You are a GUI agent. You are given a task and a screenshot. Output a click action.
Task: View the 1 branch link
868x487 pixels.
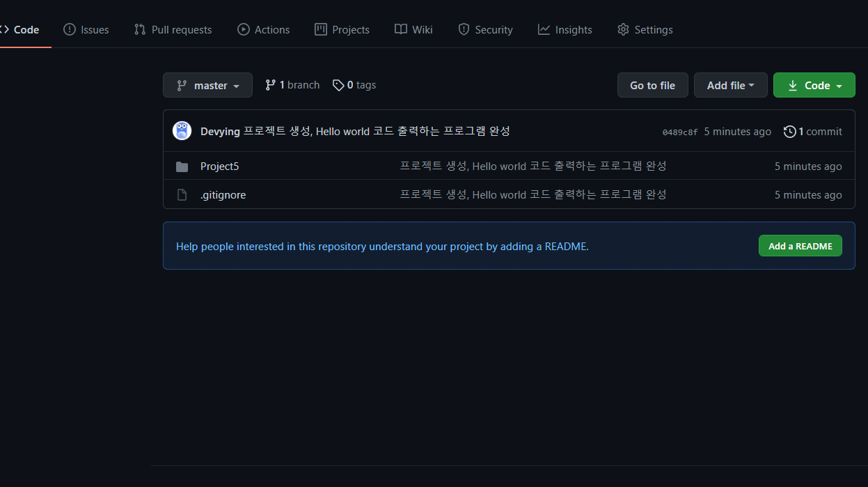tap(292, 85)
